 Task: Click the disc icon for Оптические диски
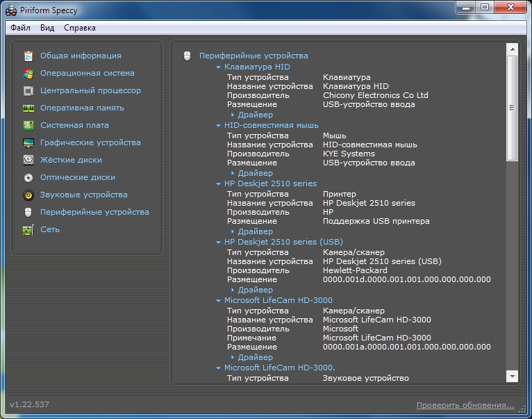(28, 178)
